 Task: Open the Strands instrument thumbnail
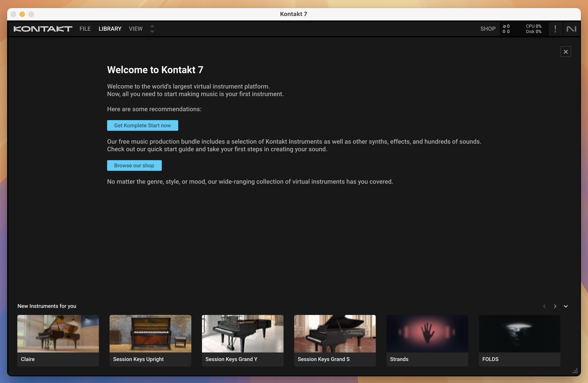click(x=427, y=334)
